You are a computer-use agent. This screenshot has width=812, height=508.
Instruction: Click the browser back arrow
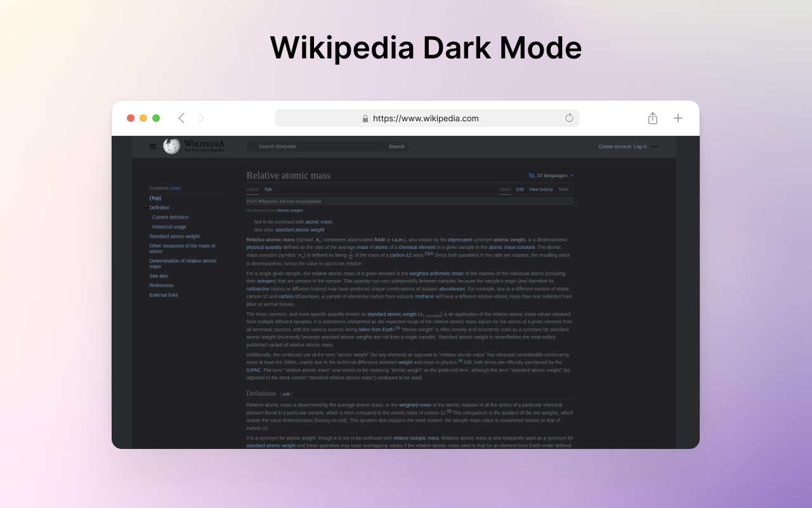point(181,117)
